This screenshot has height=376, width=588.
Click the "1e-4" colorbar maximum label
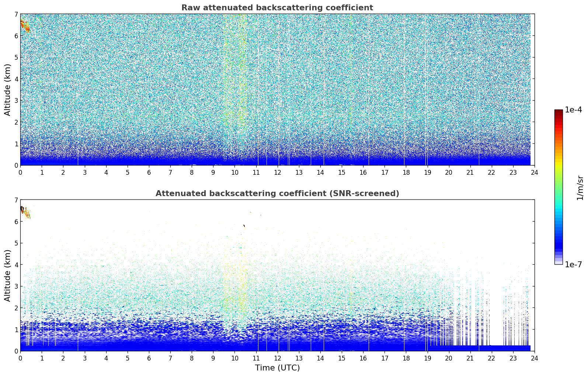coord(573,110)
